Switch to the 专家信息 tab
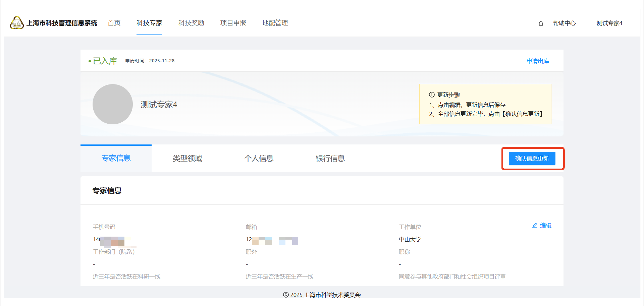The height and width of the screenshot is (306, 644). tap(116, 158)
